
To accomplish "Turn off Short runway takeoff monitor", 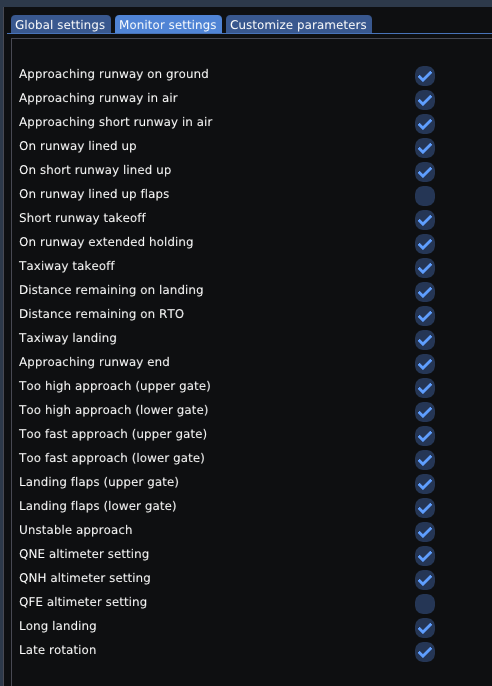I will pyautogui.click(x=425, y=220).
